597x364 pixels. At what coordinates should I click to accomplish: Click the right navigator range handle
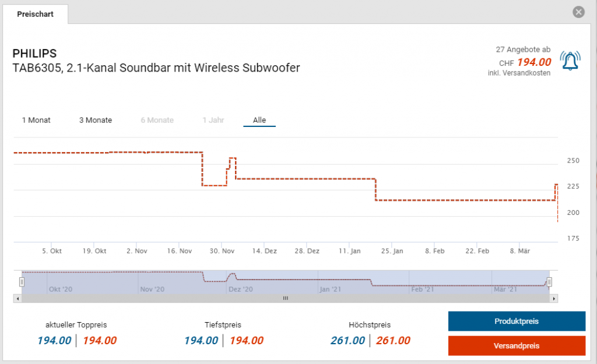(x=549, y=282)
